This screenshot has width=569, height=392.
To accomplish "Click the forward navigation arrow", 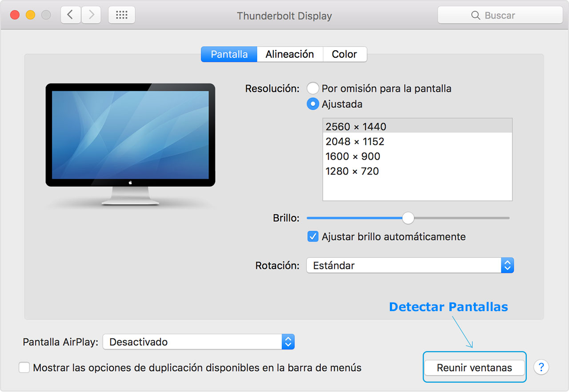I will pyautogui.click(x=91, y=14).
